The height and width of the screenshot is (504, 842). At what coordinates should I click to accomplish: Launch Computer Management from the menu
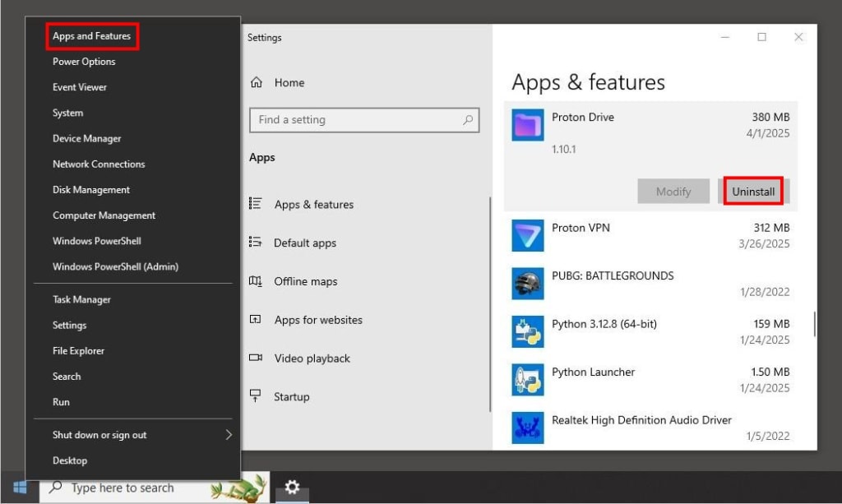(x=104, y=215)
